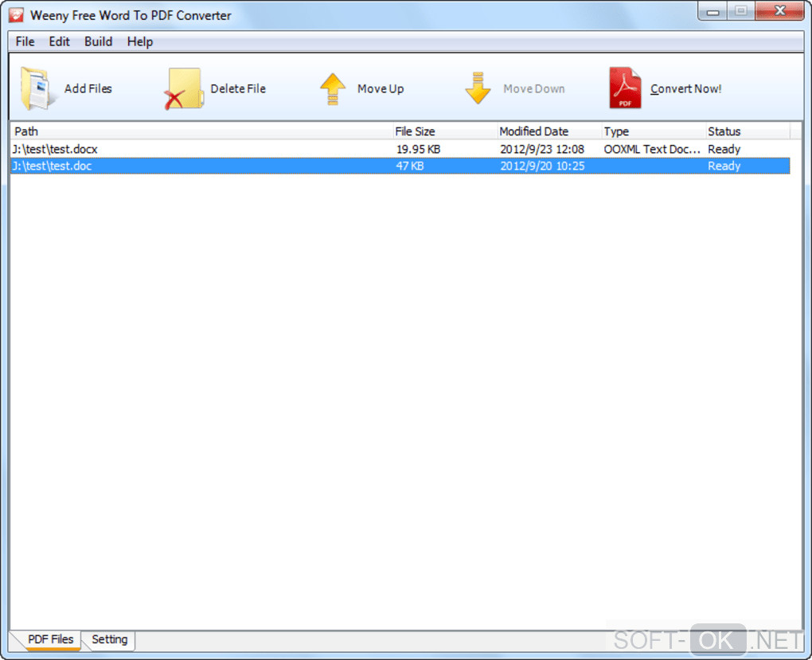Click the Move Down label
Viewport: 812px width, 660px height.
click(x=534, y=88)
